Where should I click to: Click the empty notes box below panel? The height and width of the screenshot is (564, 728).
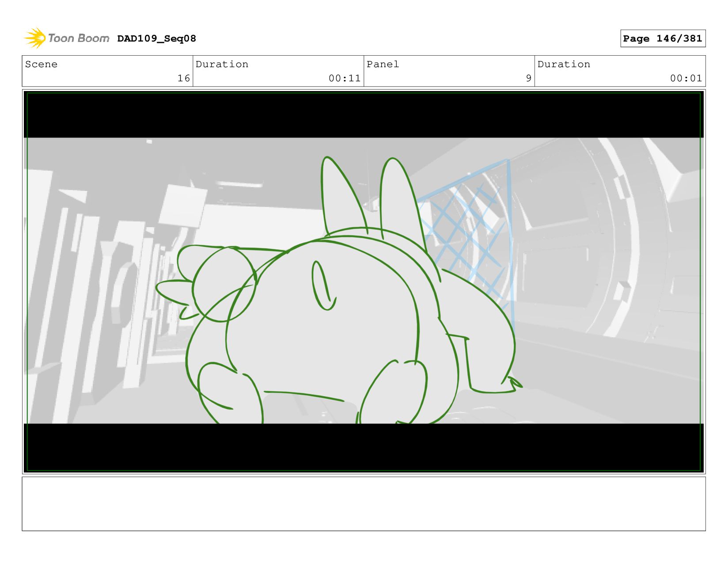(x=364, y=503)
